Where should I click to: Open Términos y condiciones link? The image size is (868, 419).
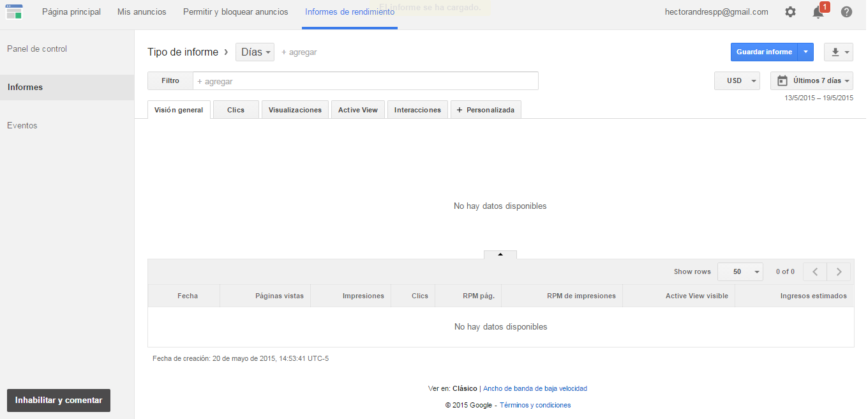535,405
